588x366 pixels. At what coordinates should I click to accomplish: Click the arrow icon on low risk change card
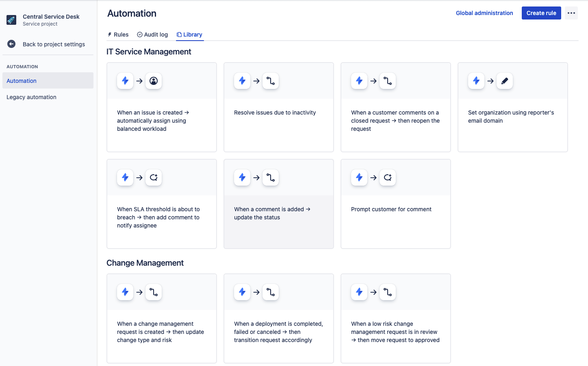click(x=373, y=292)
